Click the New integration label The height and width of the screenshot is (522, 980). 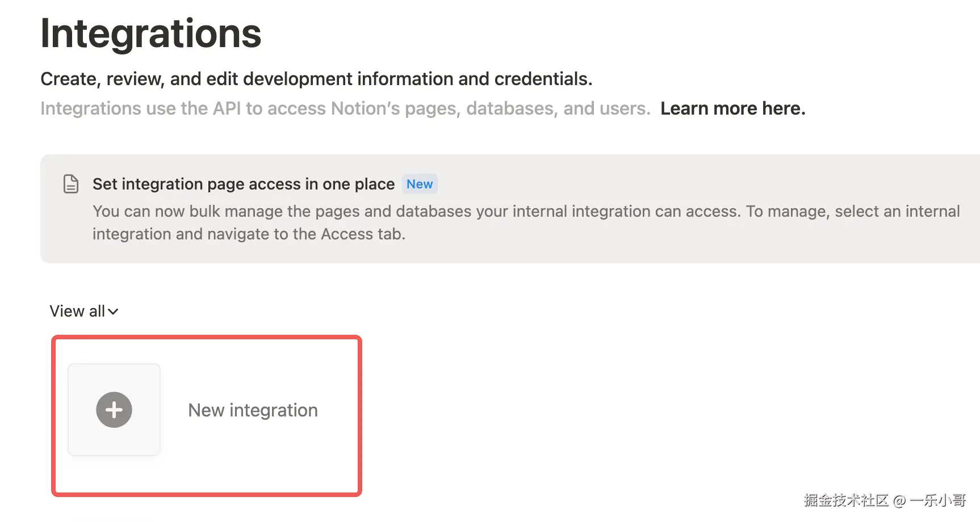(x=253, y=410)
